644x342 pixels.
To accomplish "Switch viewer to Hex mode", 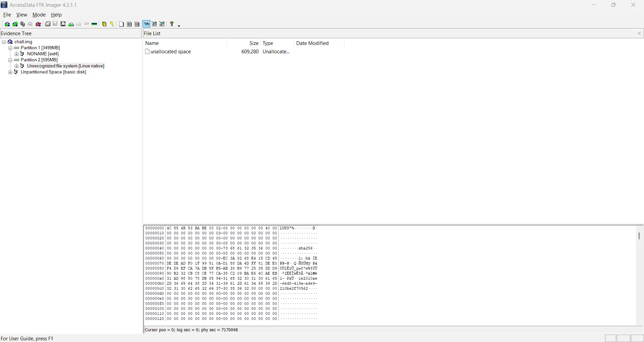I will 162,24.
